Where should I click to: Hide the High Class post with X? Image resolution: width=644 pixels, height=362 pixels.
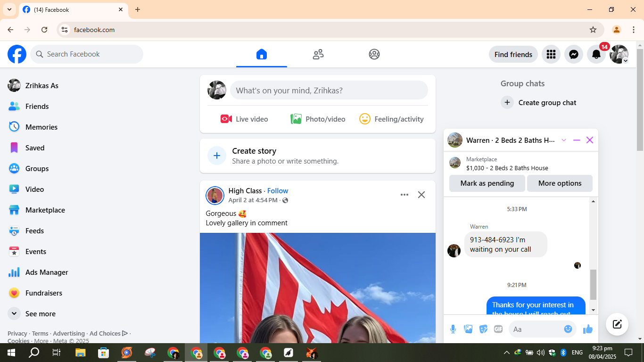pyautogui.click(x=421, y=195)
